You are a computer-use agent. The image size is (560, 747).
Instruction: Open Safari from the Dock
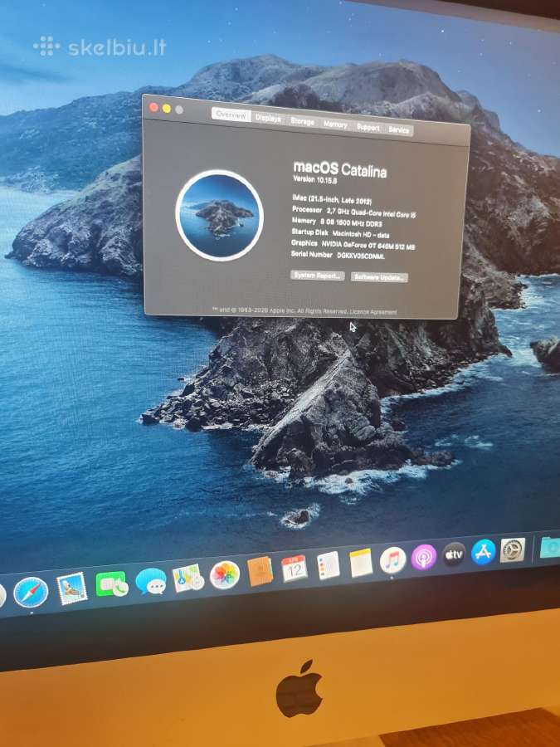pyautogui.click(x=31, y=592)
